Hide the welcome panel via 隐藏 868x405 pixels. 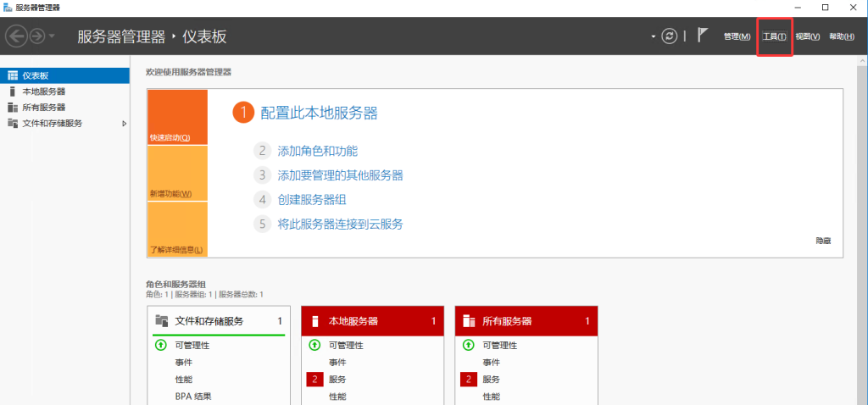823,241
